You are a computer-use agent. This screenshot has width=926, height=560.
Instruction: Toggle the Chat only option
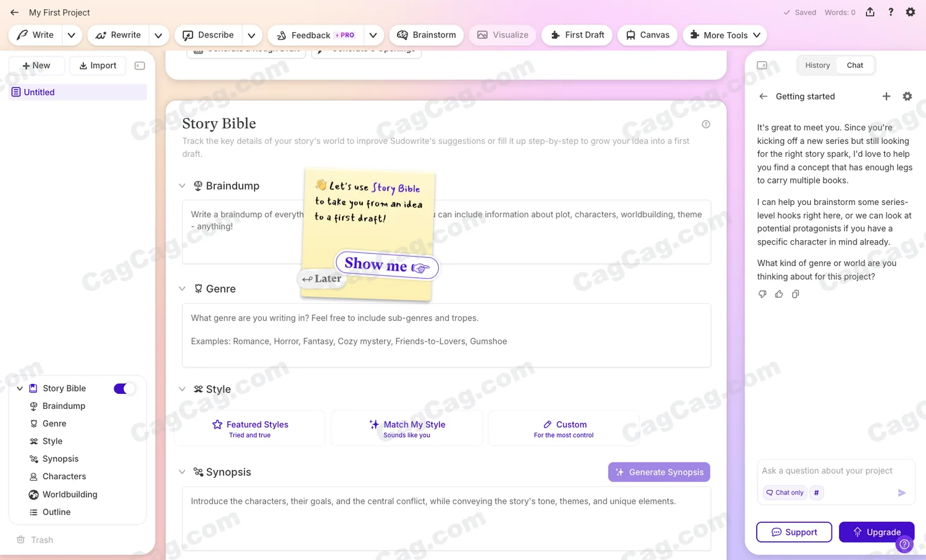(785, 493)
